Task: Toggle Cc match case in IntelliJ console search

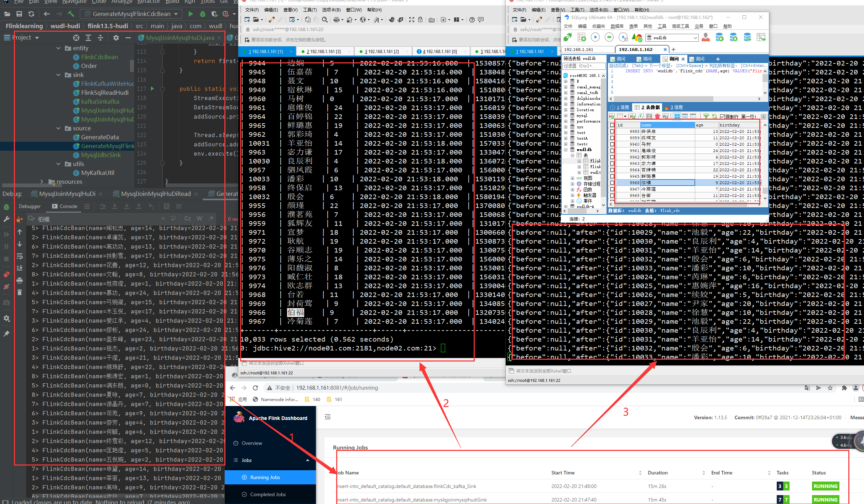Action: (x=187, y=218)
